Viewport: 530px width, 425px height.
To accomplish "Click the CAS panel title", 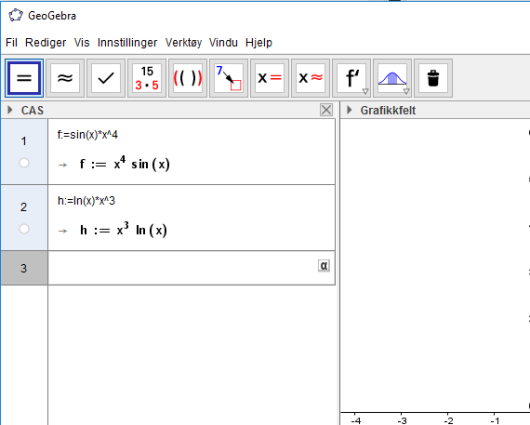I will [32, 110].
